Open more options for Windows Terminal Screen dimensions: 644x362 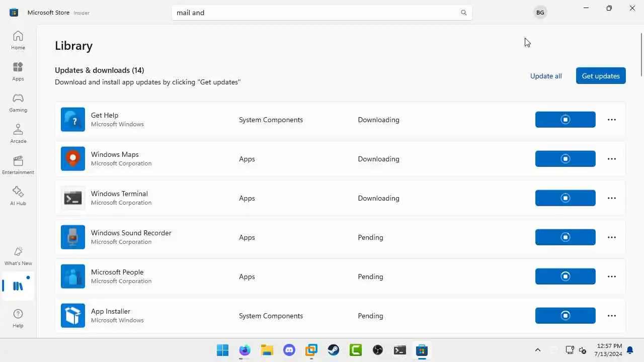click(x=612, y=198)
